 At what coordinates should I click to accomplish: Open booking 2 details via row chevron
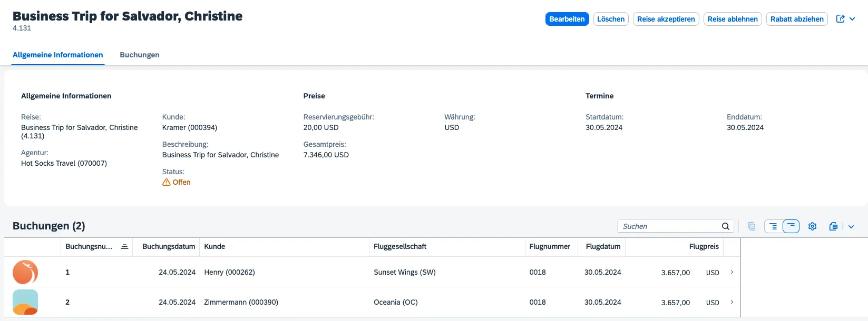[x=732, y=302]
